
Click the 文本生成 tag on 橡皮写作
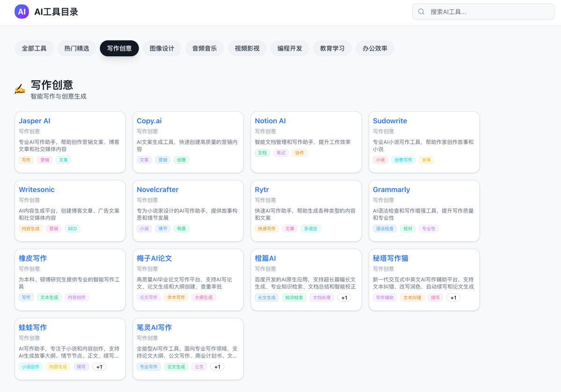(x=49, y=298)
